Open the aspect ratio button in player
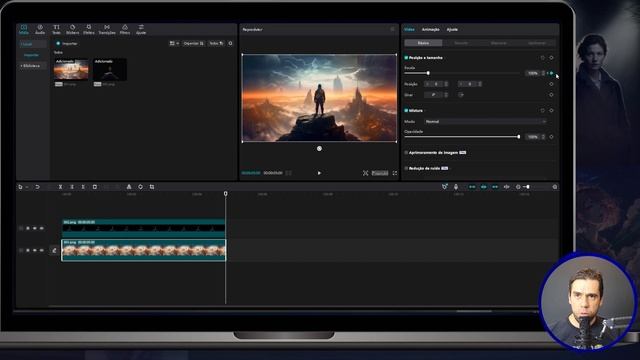Screen dimensions: 640x360 pyautogui.click(x=380, y=173)
